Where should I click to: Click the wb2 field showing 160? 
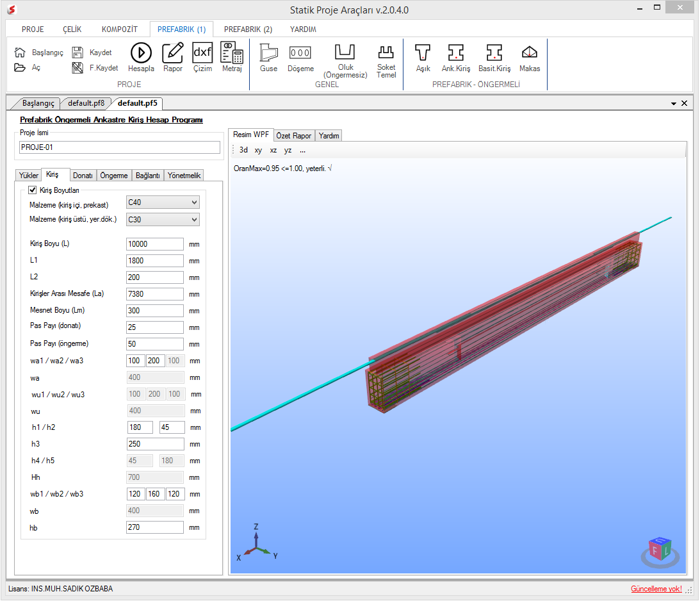point(154,494)
